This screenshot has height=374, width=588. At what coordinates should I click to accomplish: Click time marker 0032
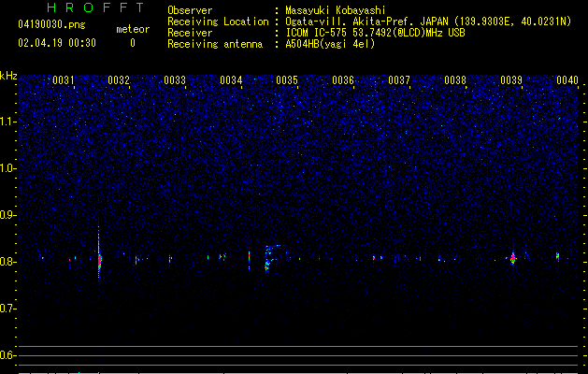click(119, 80)
